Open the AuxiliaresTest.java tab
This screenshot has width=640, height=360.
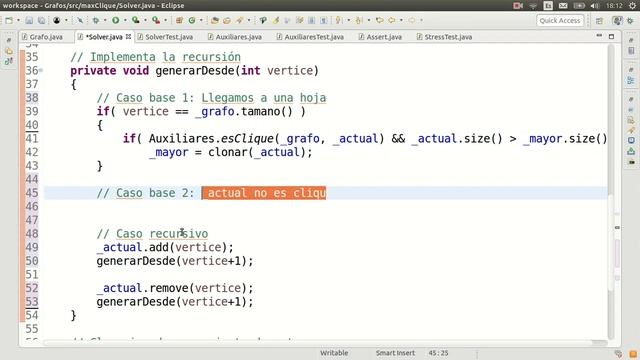tap(310, 37)
